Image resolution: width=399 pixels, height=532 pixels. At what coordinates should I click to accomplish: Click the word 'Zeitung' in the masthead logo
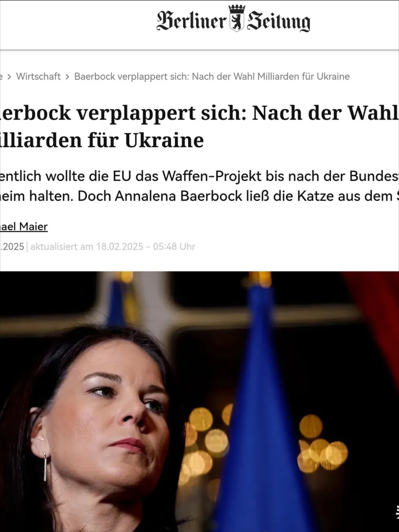coord(278,22)
